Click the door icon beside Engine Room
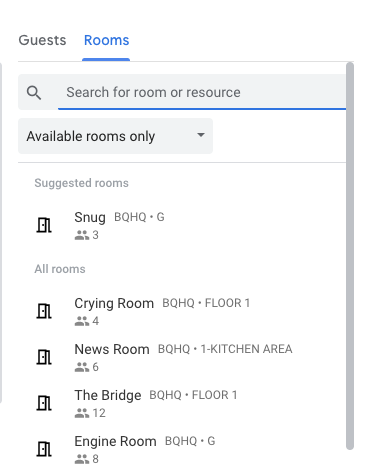Viewport: 370px width, 468px height. coord(44,449)
